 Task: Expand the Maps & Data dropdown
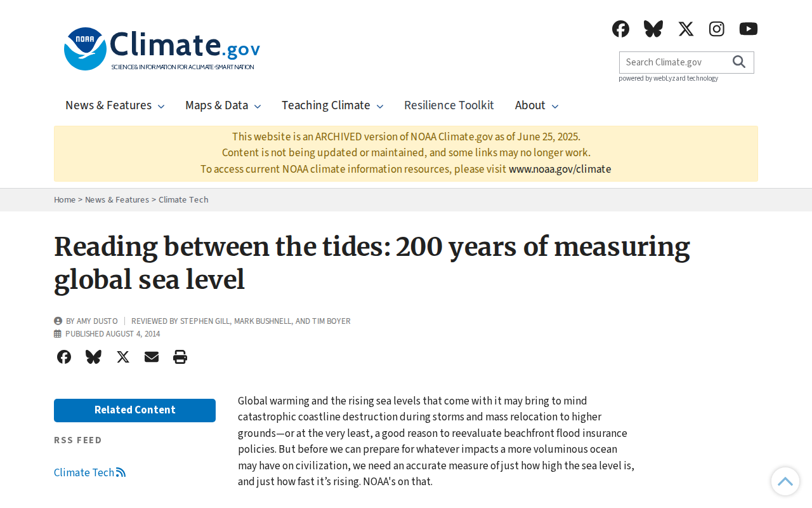(x=223, y=105)
